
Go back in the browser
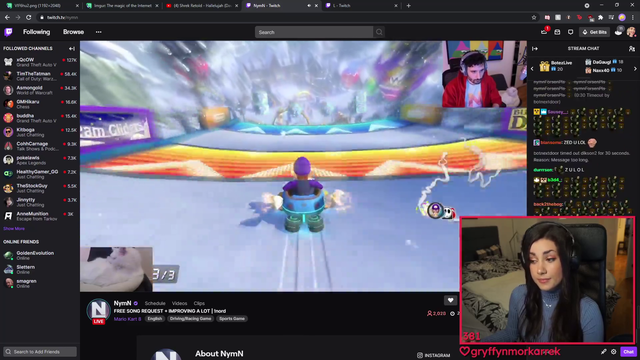pos(7,18)
